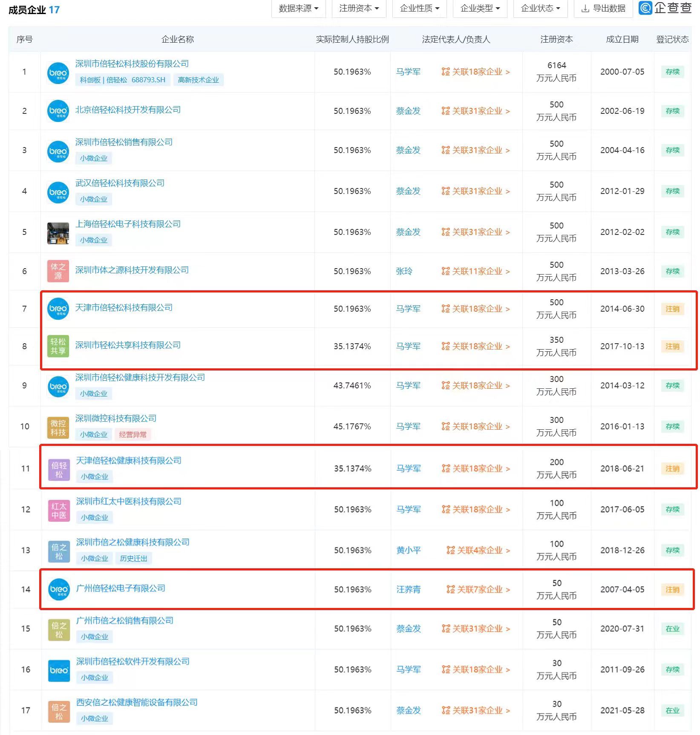Click the breo logo of 深圳市倍轻松科技股份有限公司
700x735 pixels.
(58, 72)
